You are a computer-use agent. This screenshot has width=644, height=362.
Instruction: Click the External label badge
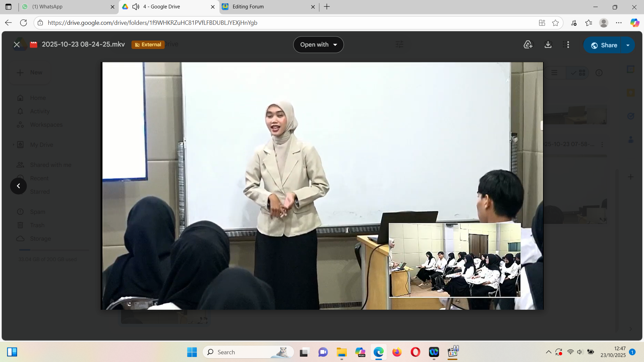coord(148,45)
